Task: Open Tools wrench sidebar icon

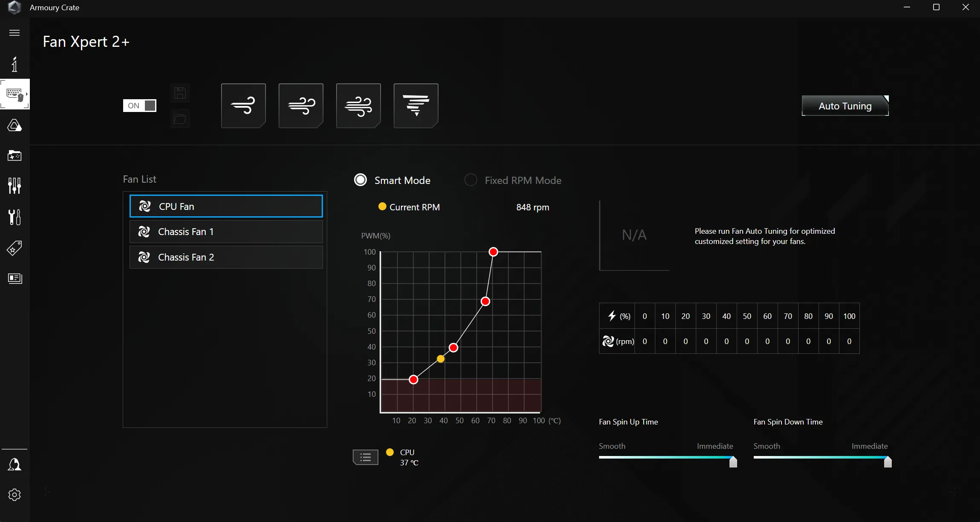Action: coord(14,217)
